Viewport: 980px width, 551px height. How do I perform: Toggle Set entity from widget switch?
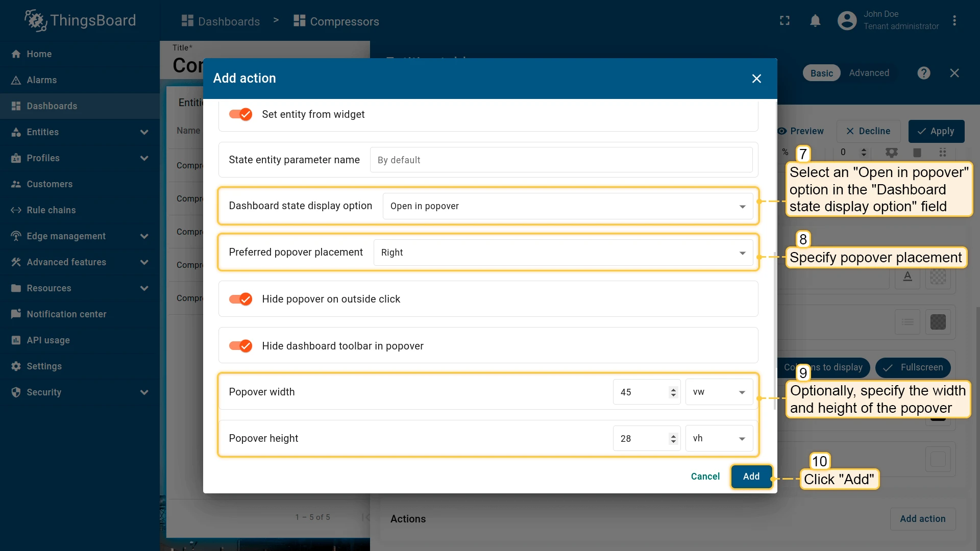click(240, 114)
